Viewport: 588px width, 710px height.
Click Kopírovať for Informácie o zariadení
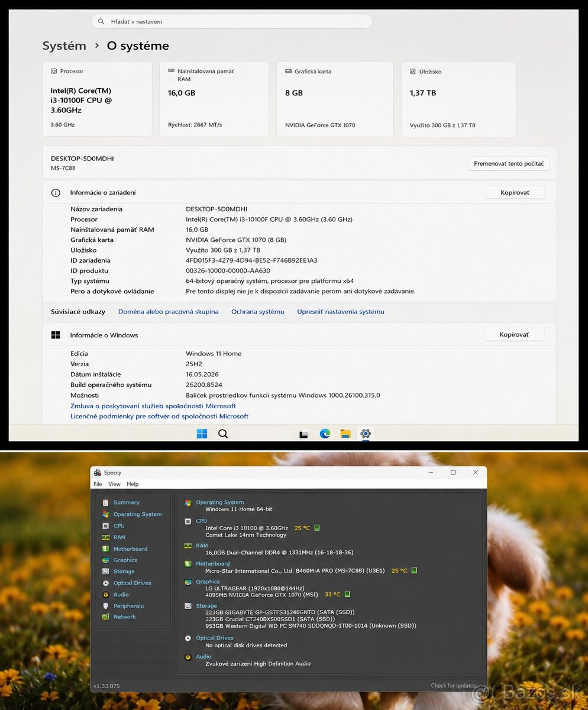click(x=515, y=192)
